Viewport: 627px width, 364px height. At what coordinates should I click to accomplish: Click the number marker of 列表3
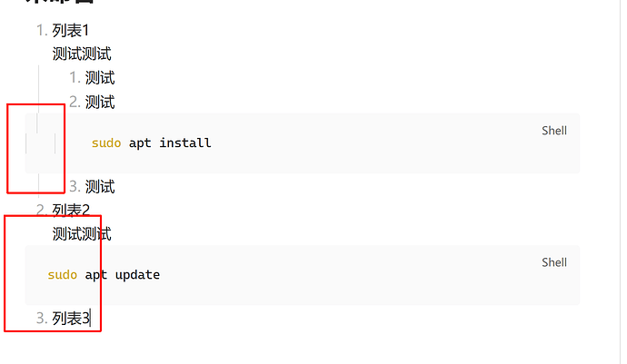pos(41,319)
